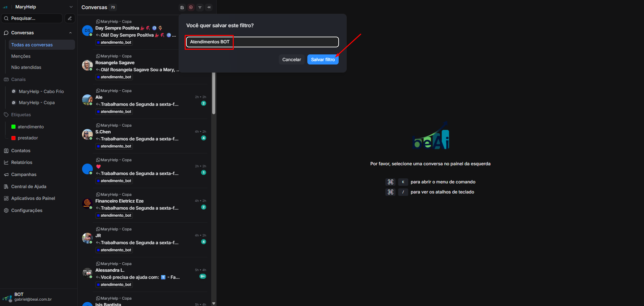
Task: Expand the MaryHelp account dropdown
Action: pos(71,7)
